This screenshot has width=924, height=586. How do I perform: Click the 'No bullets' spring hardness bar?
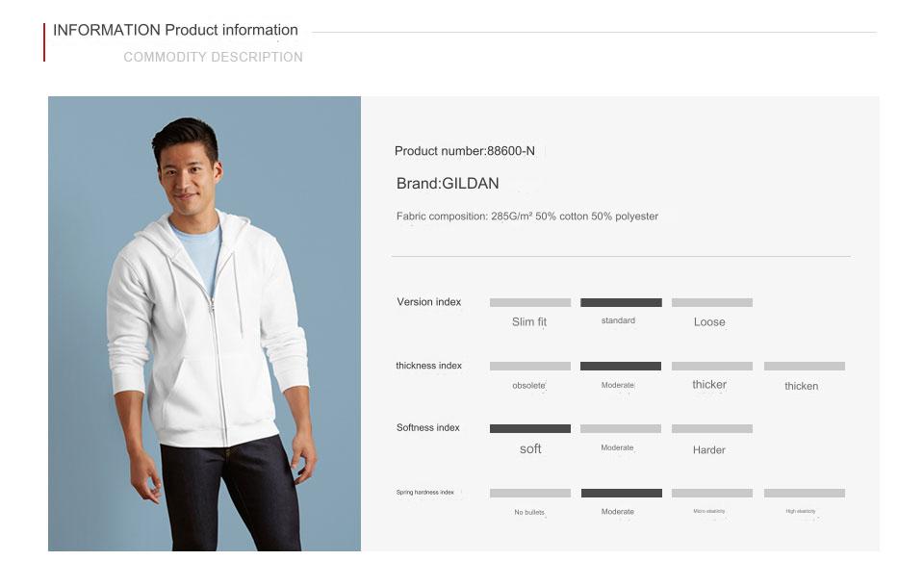(529, 493)
